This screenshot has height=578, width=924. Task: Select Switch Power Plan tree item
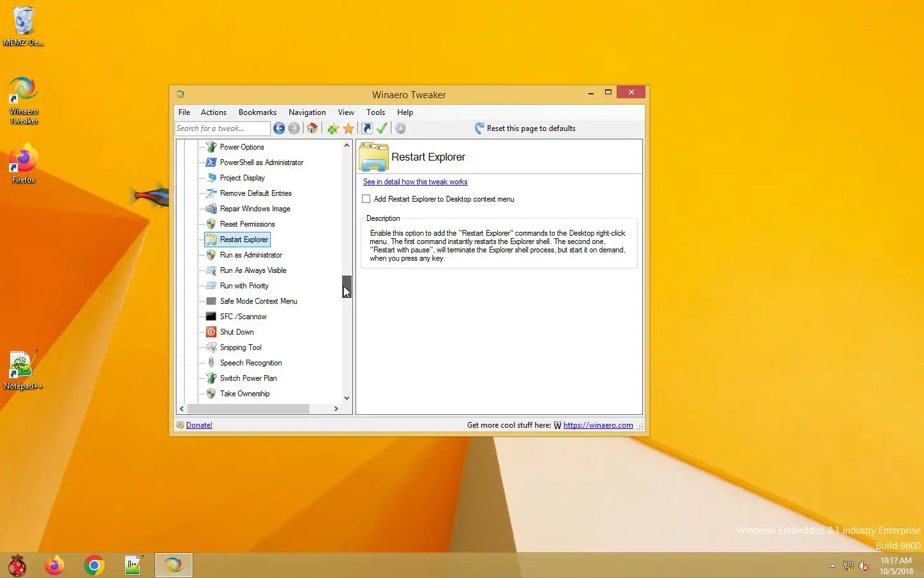click(x=248, y=378)
